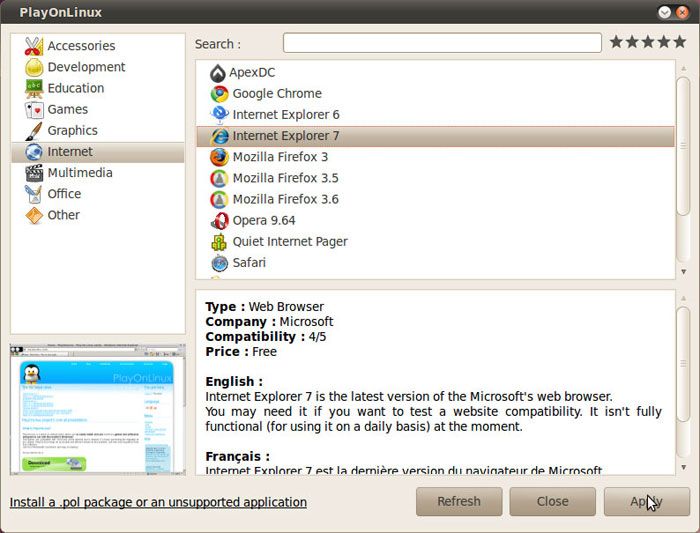Click the Mozilla Firefox 3 icon
700x533 pixels.
[219, 157]
